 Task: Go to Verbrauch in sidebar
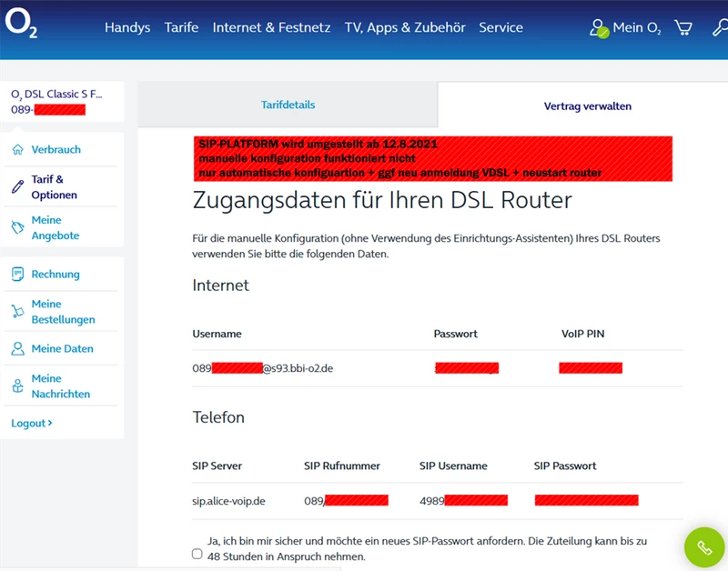(56, 149)
